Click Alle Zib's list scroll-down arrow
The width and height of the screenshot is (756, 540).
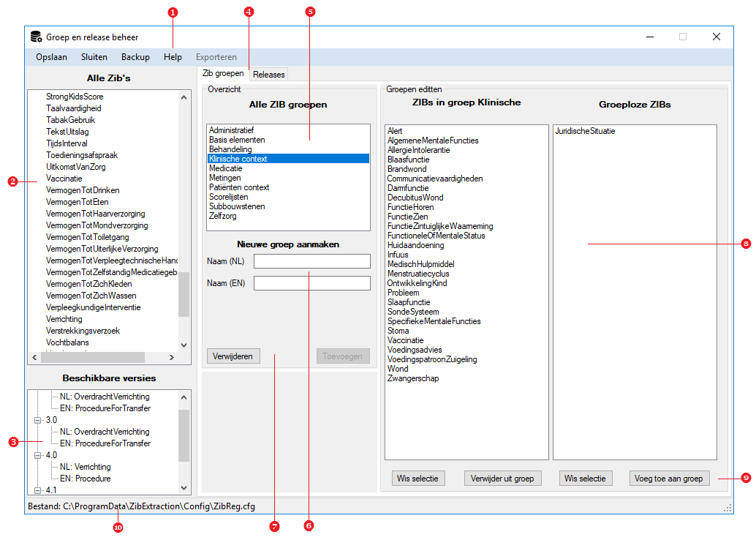click(x=184, y=345)
